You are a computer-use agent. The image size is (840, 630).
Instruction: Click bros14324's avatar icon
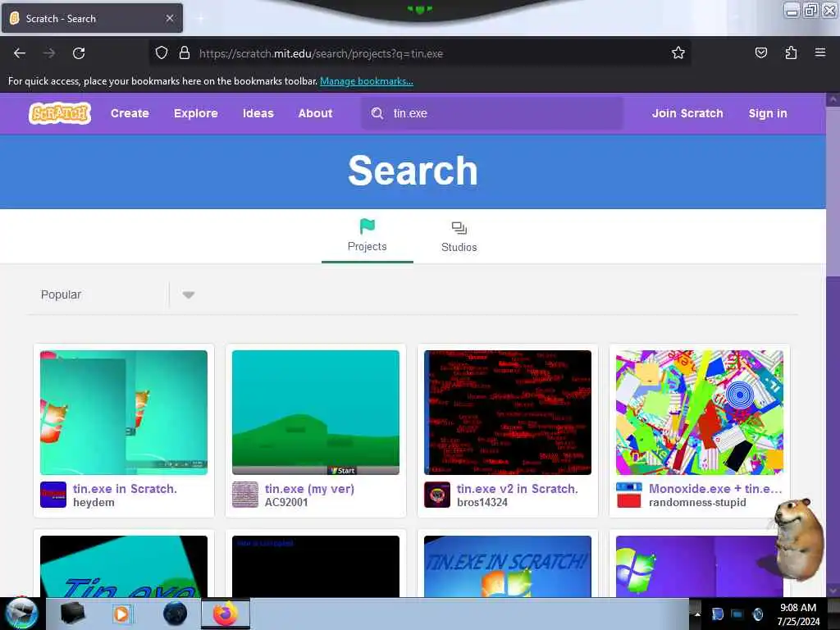coord(437,495)
